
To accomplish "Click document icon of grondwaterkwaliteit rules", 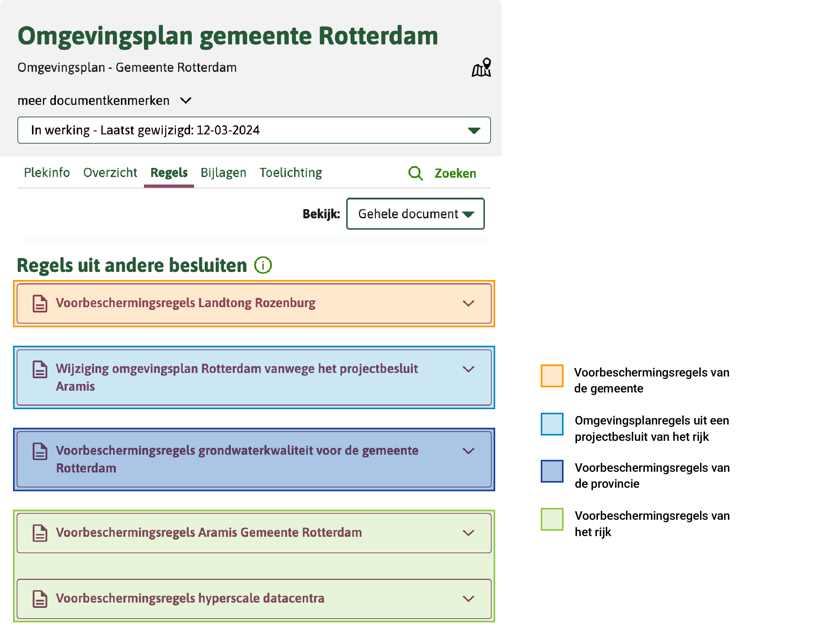I will click(x=40, y=451).
